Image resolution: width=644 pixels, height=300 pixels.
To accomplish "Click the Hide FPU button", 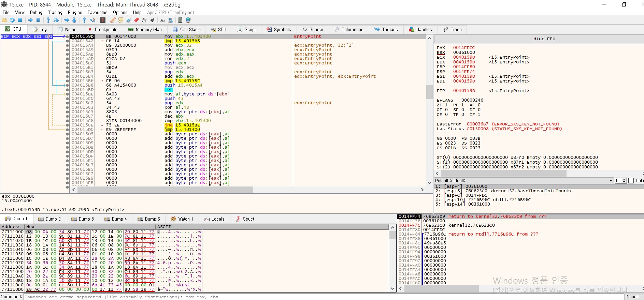I will coord(544,39).
